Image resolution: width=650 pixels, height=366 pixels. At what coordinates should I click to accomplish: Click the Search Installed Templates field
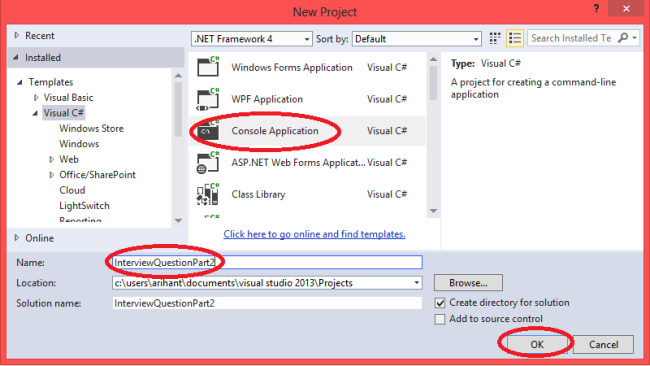pyautogui.click(x=572, y=38)
